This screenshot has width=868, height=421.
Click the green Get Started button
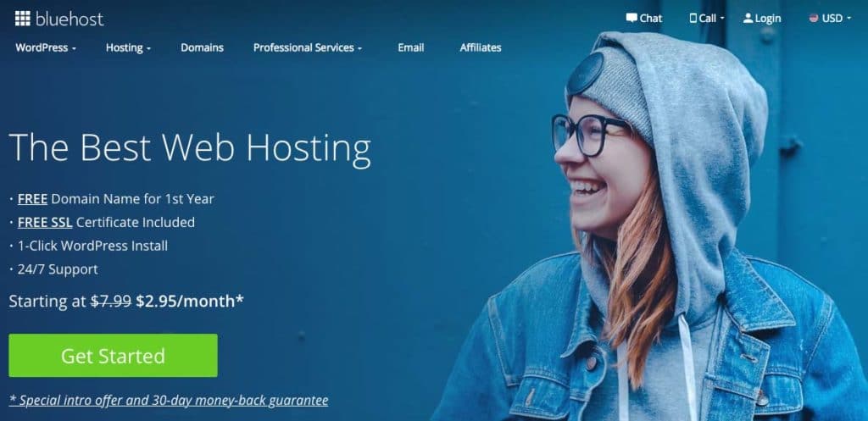(113, 355)
